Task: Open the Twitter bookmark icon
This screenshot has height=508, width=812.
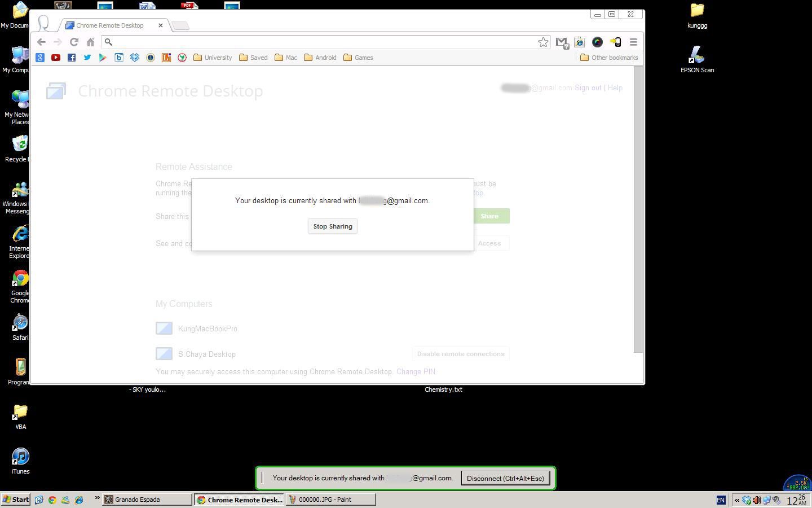Action: point(87,58)
